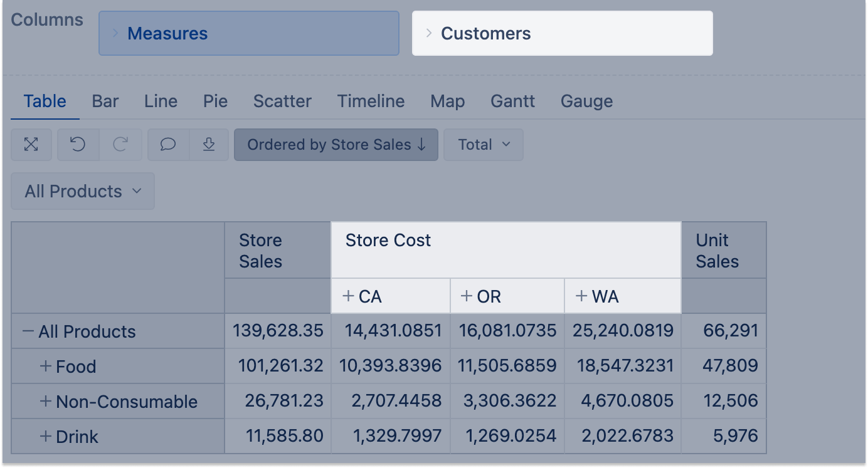Click Ordered by Store Sales button

click(336, 145)
